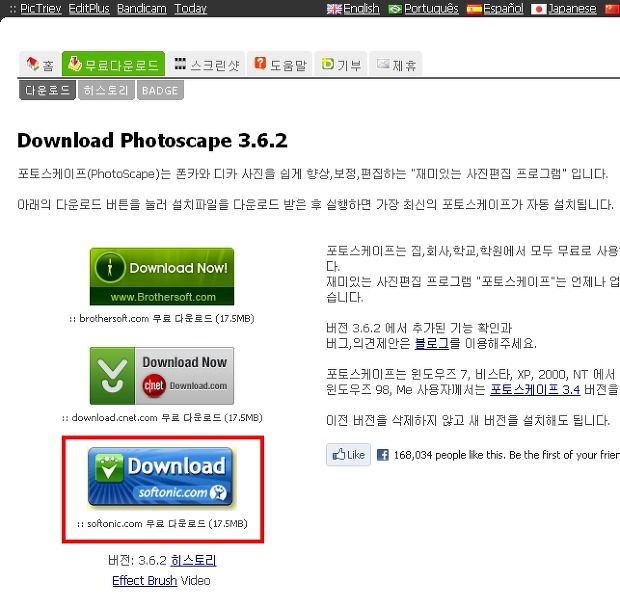Open the 스크린샷 tab

click(x=206, y=64)
